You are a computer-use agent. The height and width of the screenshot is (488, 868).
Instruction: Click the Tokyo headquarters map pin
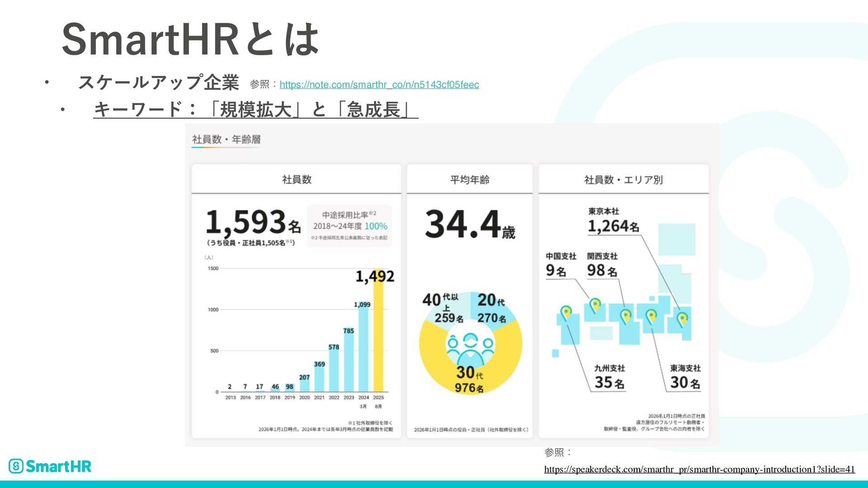[682, 319]
